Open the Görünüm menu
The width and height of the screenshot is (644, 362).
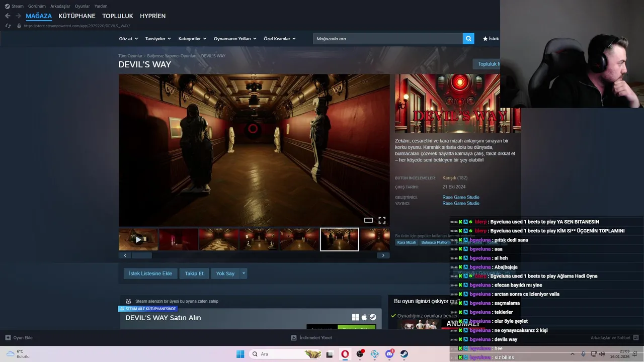click(37, 6)
